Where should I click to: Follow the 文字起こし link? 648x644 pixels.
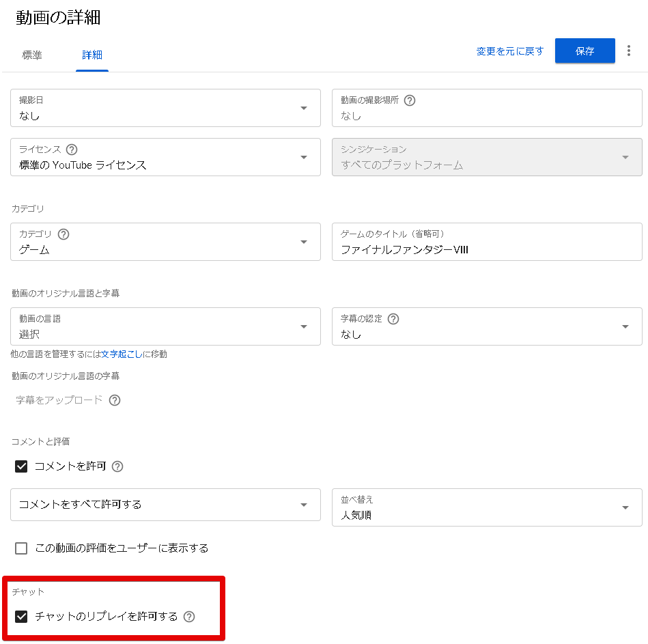tap(122, 354)
